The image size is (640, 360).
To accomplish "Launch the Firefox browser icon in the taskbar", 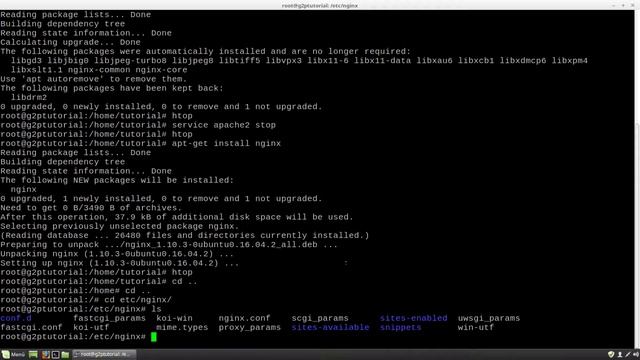I will tap(45, 354).
